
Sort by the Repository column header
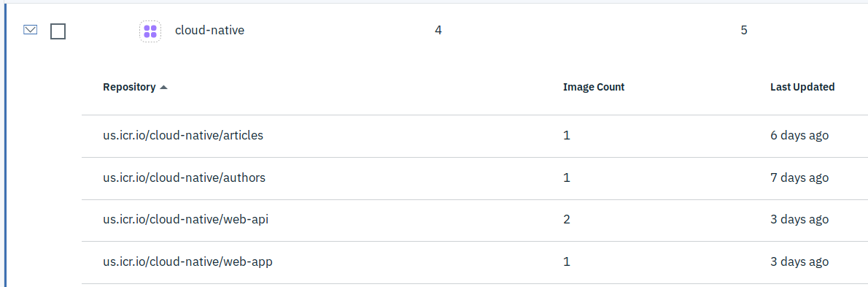129,87
